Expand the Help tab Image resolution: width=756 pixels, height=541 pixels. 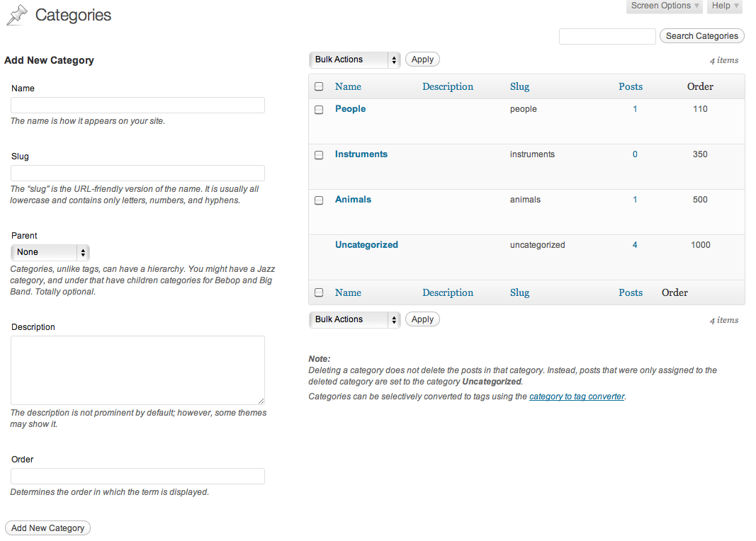pyautogui.click(x=725, y=6)
